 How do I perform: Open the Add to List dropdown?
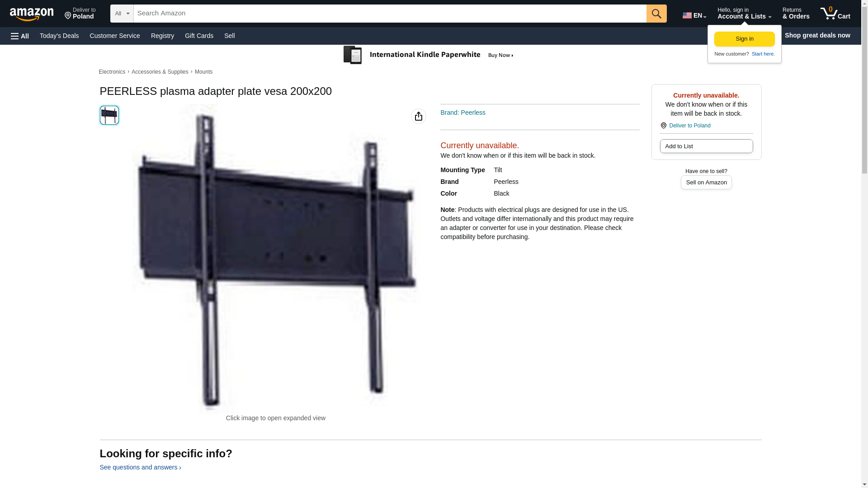[x=706, y=146]
